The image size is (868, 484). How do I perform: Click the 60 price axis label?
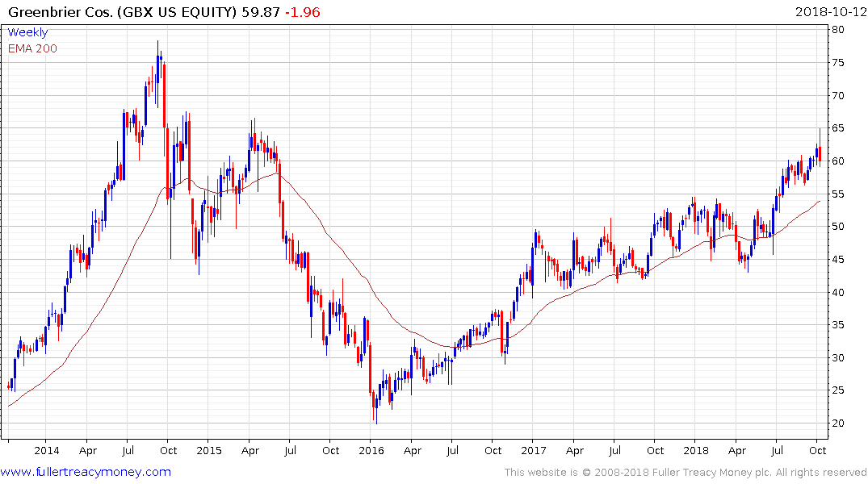pyautogui.click(x=837, y=161)
